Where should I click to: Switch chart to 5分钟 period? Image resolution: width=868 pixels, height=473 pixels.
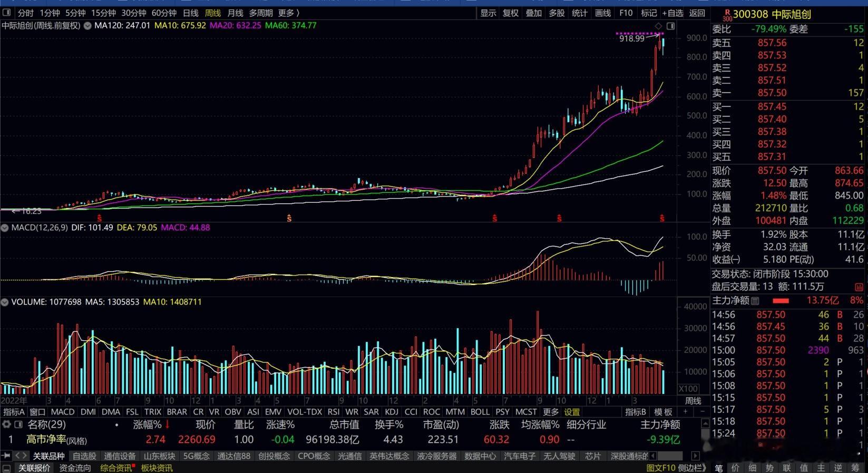tap(76, 13)
